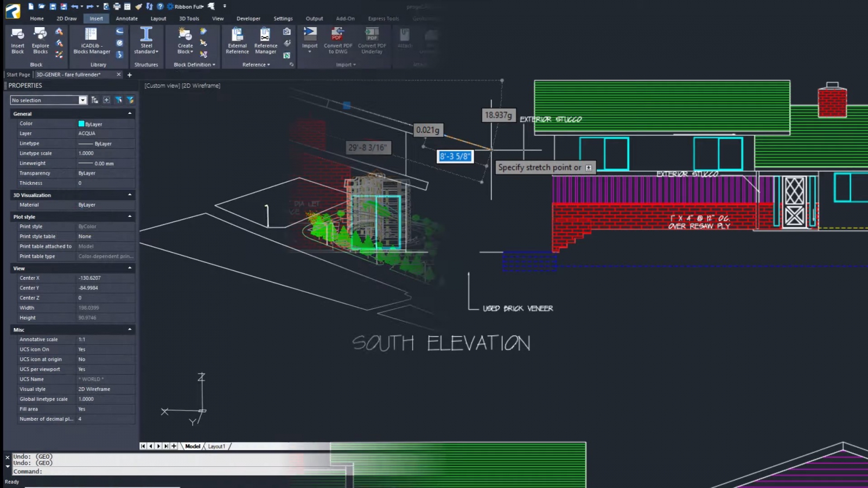
Task: Click the 8'-3 5/8" dynamic input box
Action: pyautogui.click(x=455, y=157)
